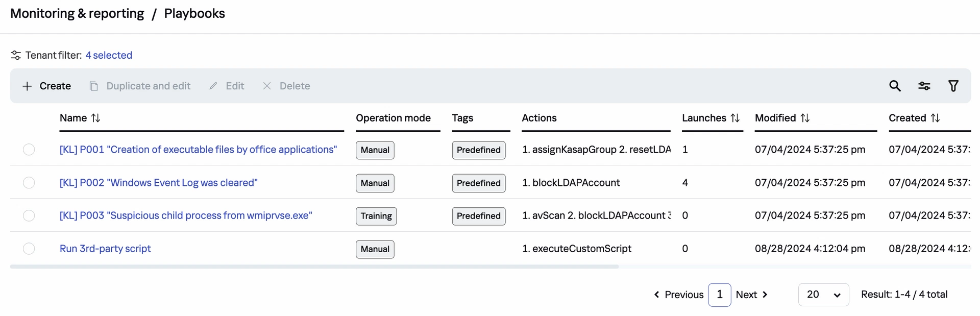Tick the Run 3rd-party script row selector
The height and width of the screenshot is (316, 980).
[x=29, y=249]
